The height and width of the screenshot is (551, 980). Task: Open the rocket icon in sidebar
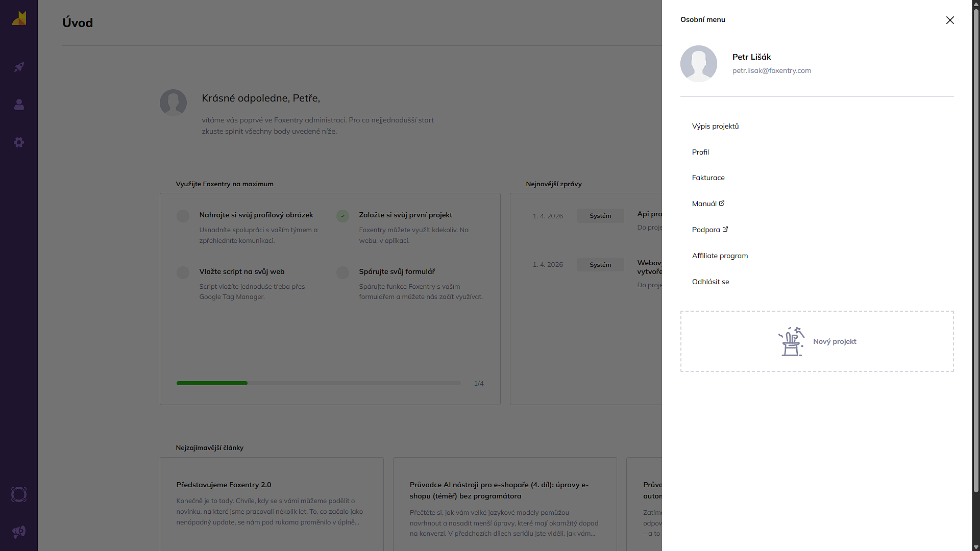(x=19, y=67)
